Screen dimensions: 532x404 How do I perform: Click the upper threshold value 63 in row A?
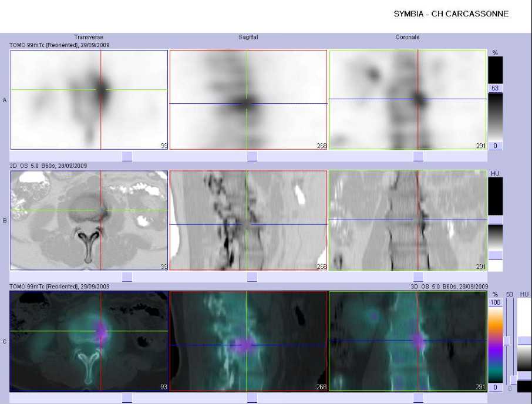point(496,88)
